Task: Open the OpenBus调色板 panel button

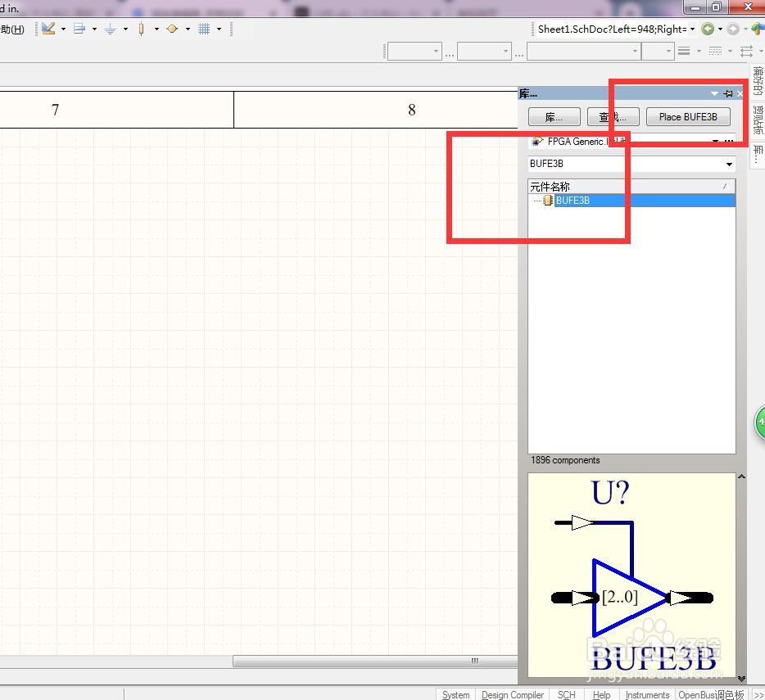Action: 711,694
